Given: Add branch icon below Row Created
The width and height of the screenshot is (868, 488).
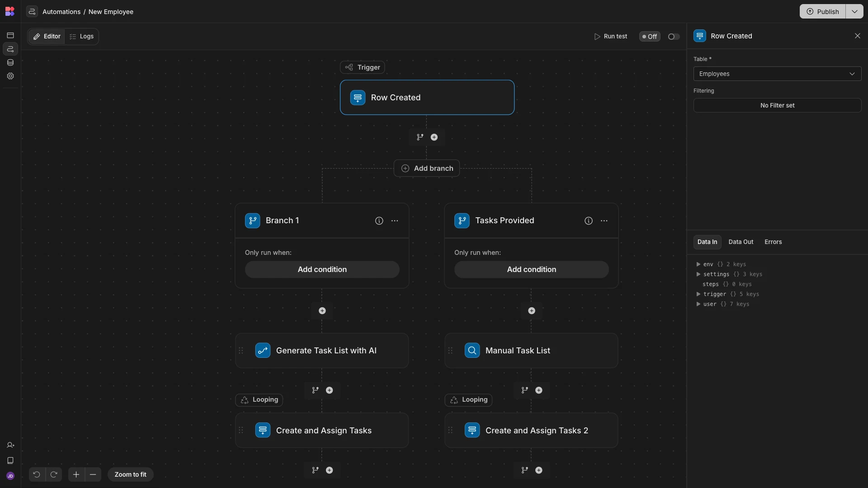Looking at the screenshot, I should pos(420,137).
